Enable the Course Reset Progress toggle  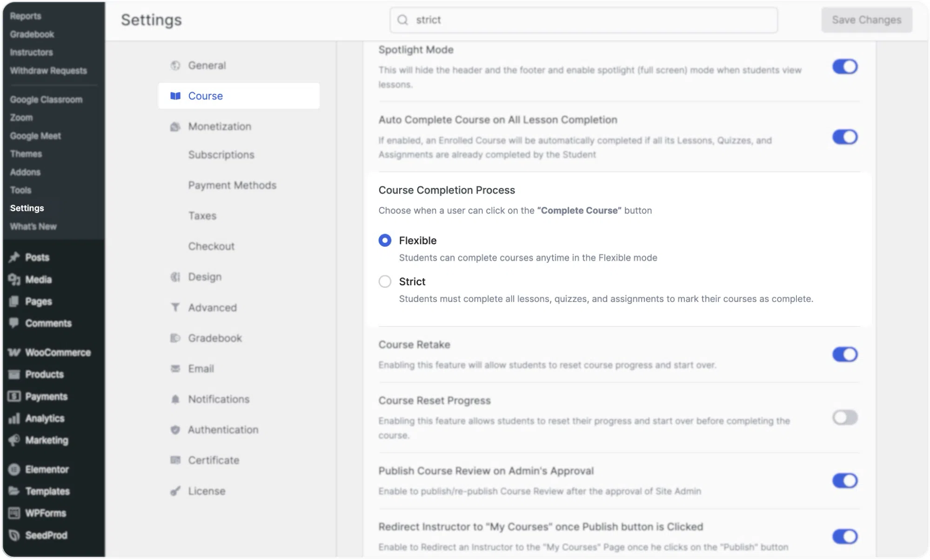point(845,418)
